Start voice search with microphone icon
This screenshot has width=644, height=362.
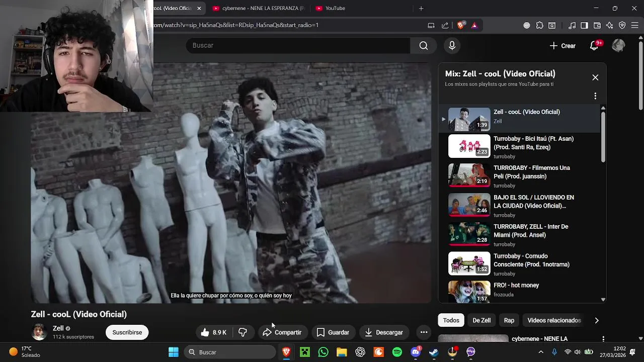[x=452, y=46]
